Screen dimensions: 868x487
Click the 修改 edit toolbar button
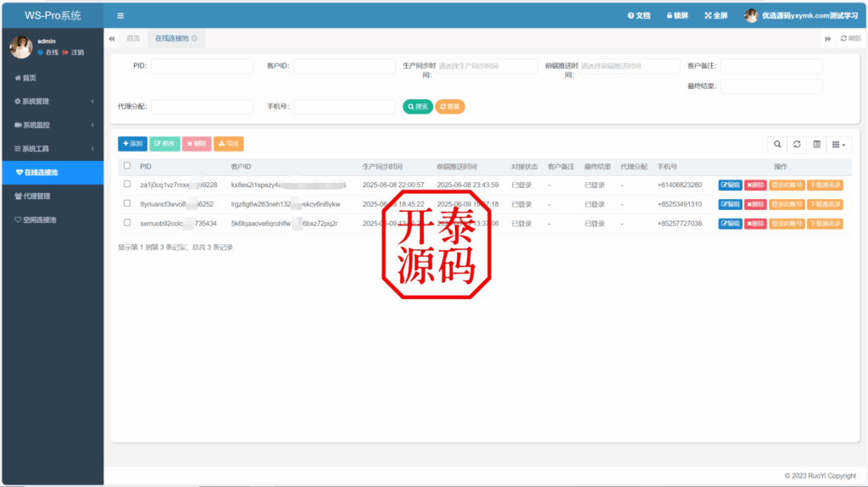click(164, 144)
